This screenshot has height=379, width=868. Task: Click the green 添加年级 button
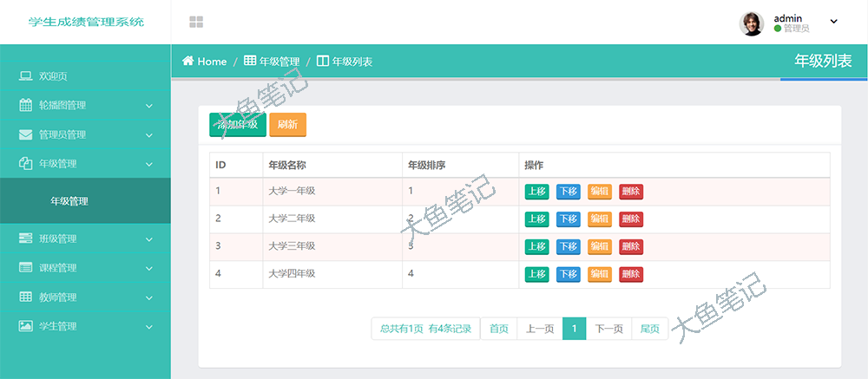coord(238,125)
